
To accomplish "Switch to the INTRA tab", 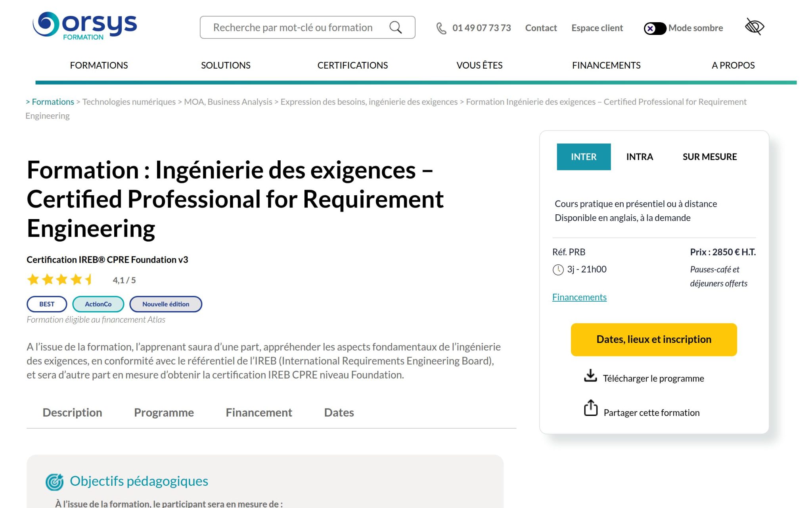I will 640,157.
